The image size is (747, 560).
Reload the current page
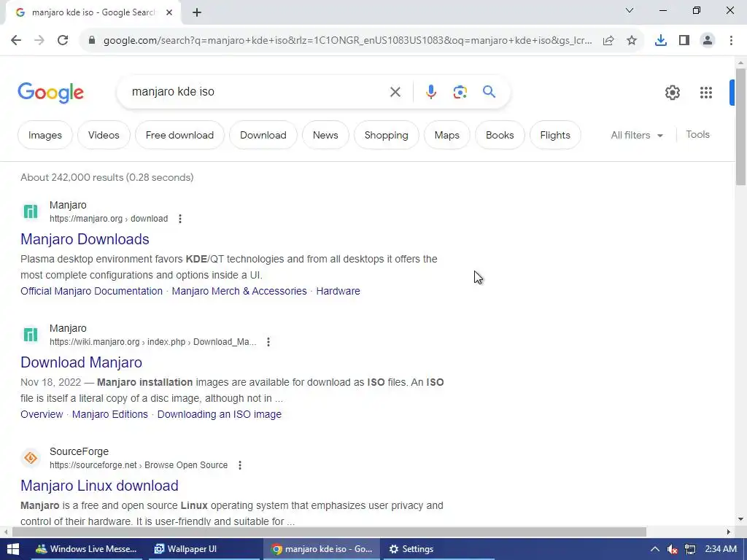[63, 41]
